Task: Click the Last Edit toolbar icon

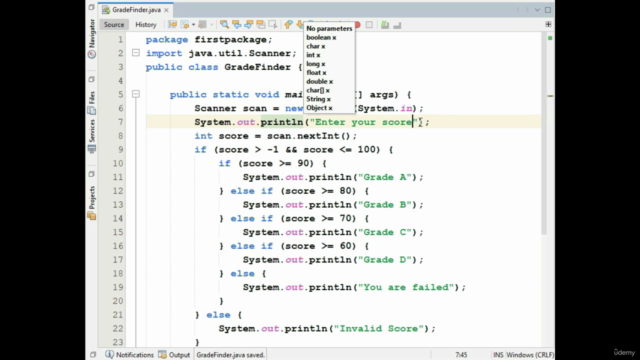Action: [x=173, y=25]
